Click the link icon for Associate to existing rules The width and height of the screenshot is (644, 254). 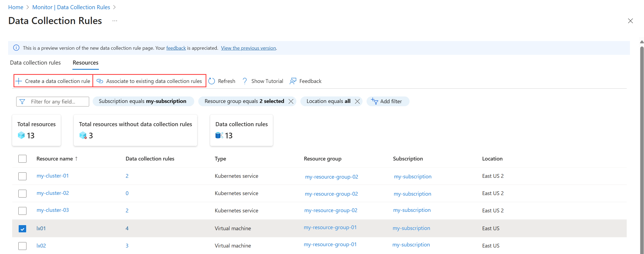click(100, 81)
